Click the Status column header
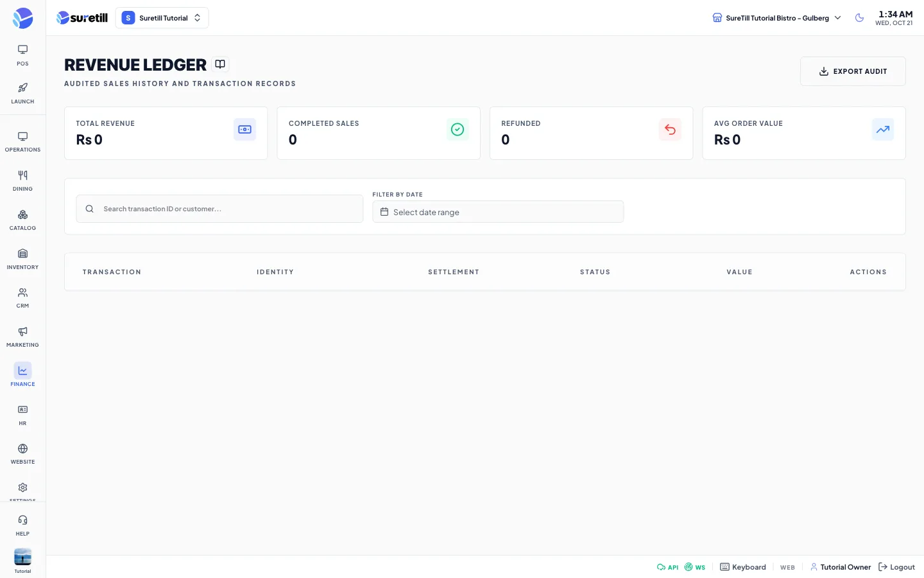 click(595, 272)
